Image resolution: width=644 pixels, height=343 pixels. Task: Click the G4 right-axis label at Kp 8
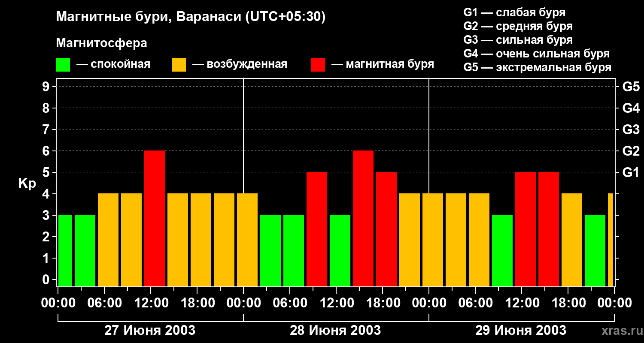pos(631,108)
